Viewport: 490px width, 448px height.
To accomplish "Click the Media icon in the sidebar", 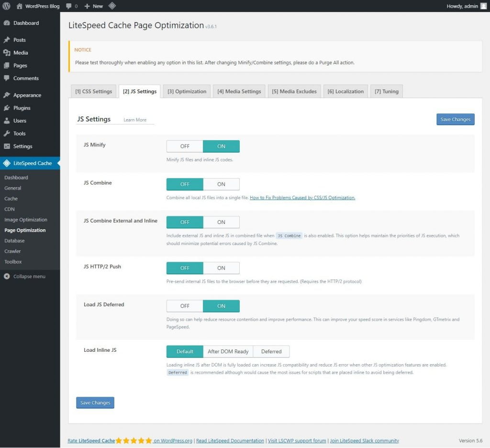I will click(x=7, y=53).
